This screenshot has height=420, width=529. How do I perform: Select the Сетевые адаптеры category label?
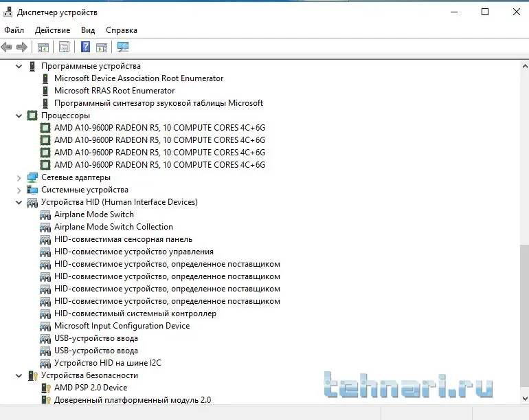click(76, 177)
